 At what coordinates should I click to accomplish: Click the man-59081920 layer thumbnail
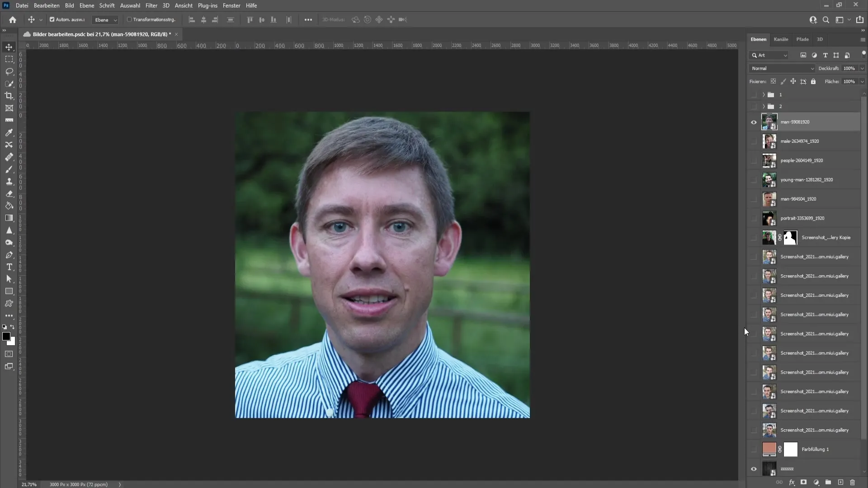click(x=769, y=122)
